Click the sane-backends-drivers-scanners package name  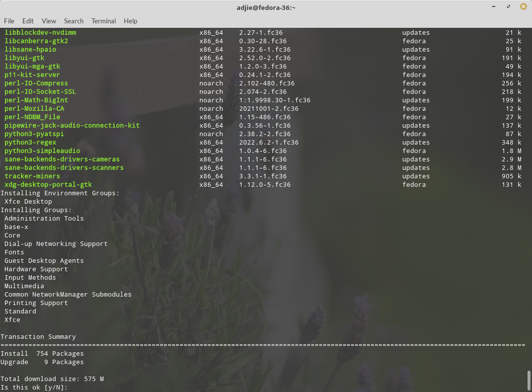click(x=64, y=168)
